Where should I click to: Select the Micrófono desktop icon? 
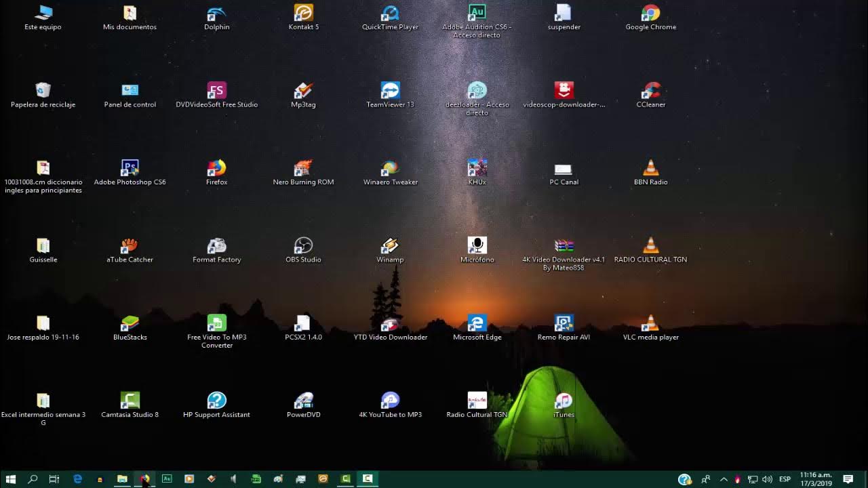pyautogui.click(x=477, y=250)
